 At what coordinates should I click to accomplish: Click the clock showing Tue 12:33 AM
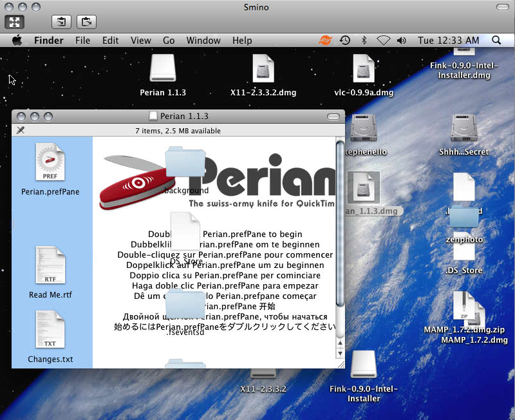pos(448,41)
